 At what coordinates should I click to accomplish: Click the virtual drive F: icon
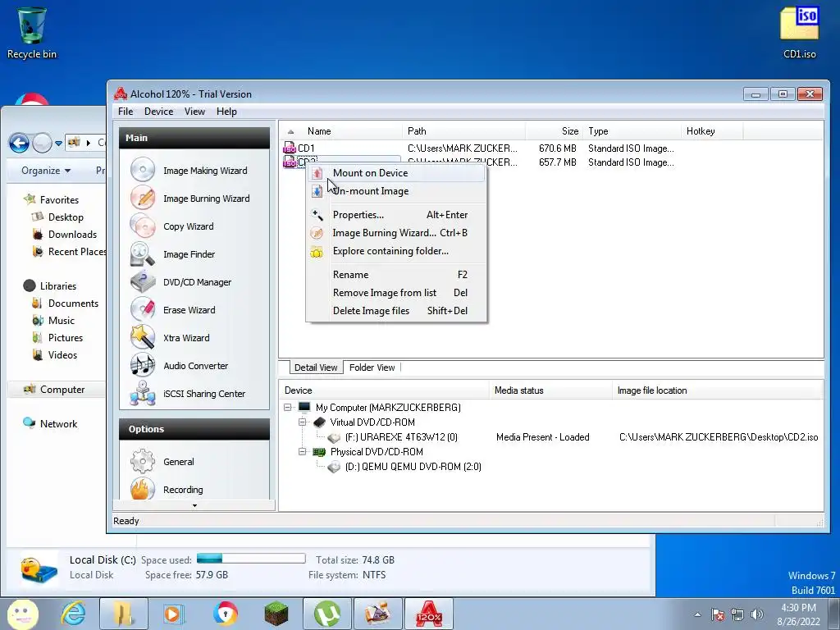(x=334, y=437)
